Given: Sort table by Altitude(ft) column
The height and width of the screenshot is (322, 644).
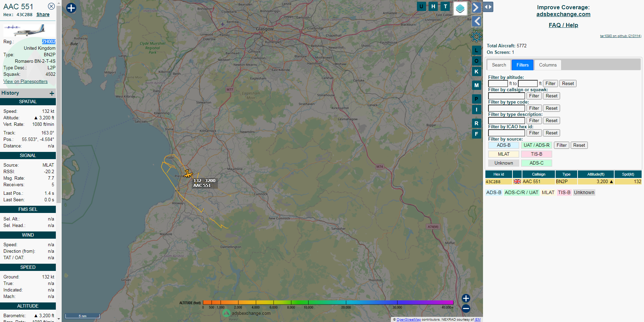Looking at the screenshot, I should click(596, 174).
